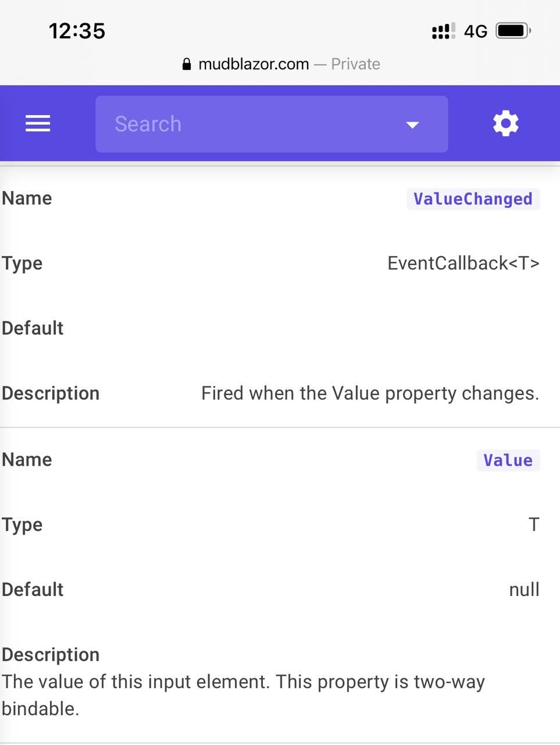Tap the battery indicator icon
The image size is (560, 745).
pyautogui.click(x=513, y=31)
